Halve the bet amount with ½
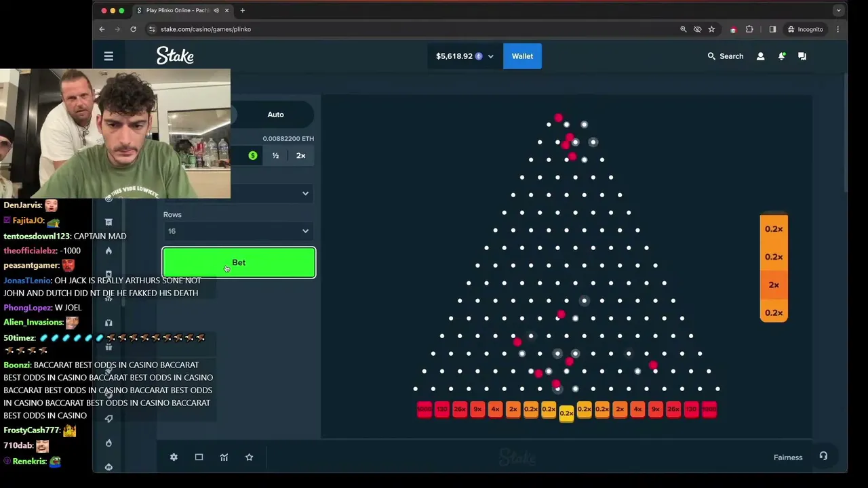The height and width of the screenshot is (488, 868). point(275,156)
